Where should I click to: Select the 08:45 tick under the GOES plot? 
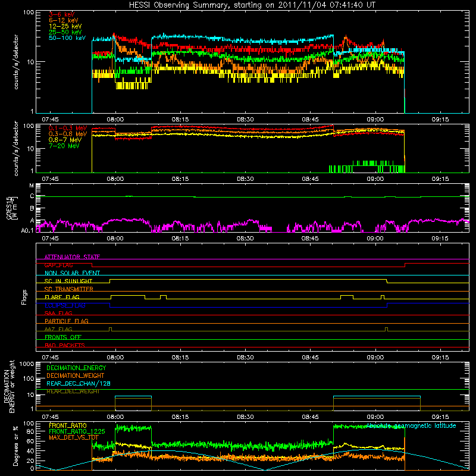[x=310, y=239]
